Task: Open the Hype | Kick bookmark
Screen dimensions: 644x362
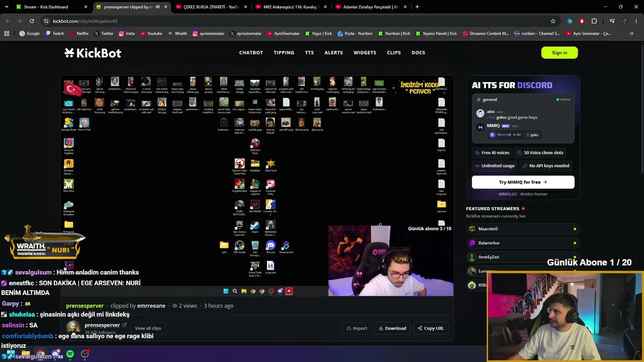Action: (x=318, y=34)
